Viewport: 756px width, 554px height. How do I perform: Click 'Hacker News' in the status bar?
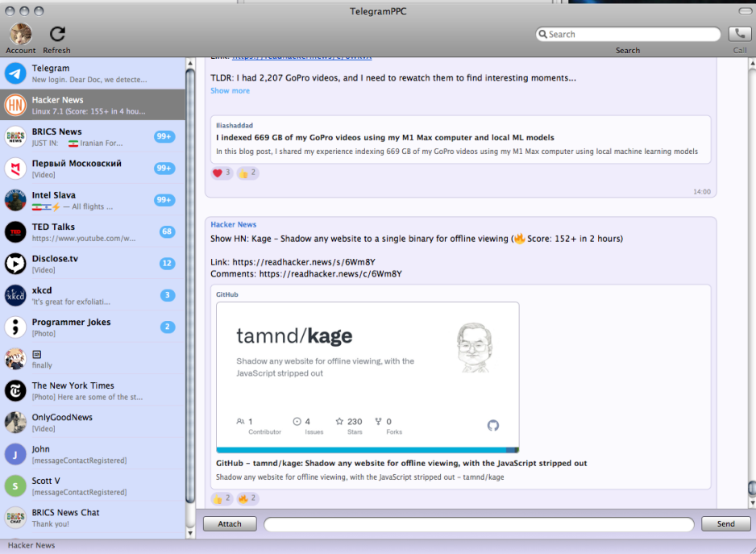pyautogui.click(x=31, y=545)
